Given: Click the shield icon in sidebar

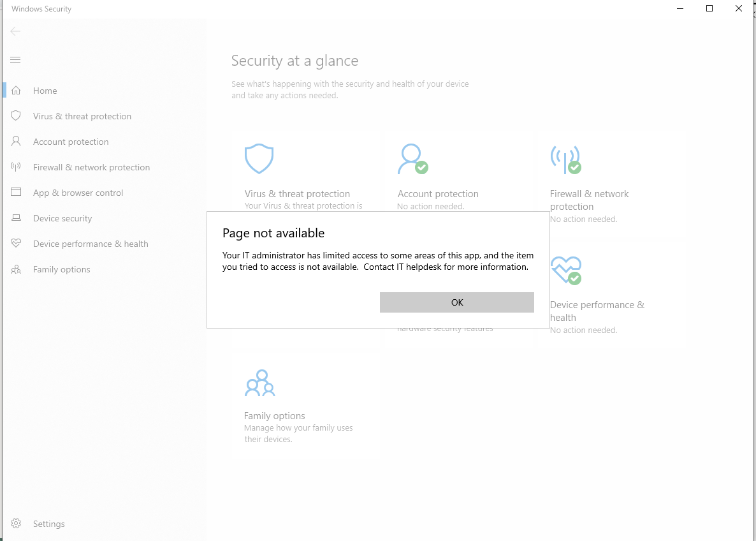Looking at the screenshot, I should point(16,116).
